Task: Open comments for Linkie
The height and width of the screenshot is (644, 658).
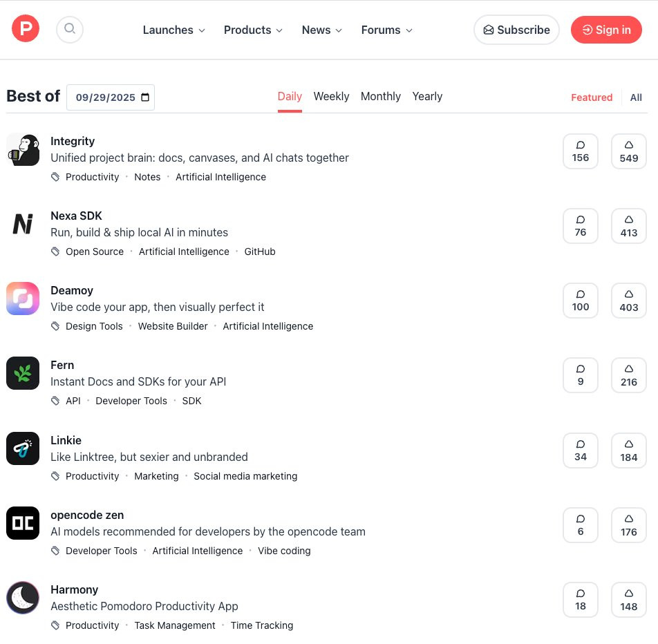Action: pos(581,451)
